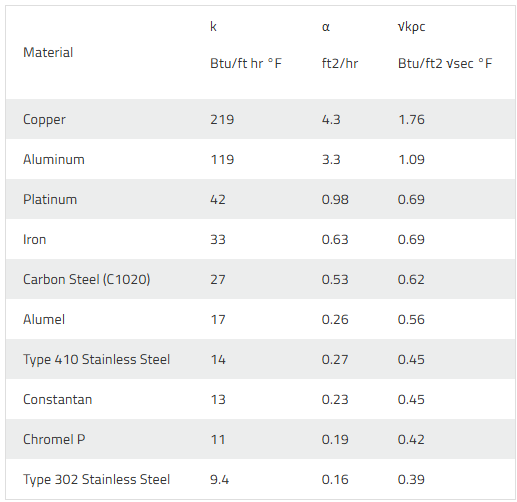Click Aluminum's k value 119
The width and height of the screenshot is (517, 502).
tap(222, 160)
